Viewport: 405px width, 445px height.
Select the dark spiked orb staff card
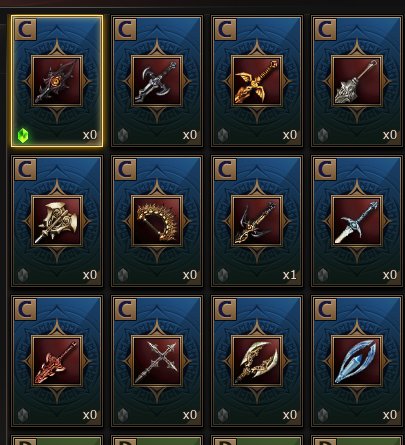click(57, 81)
